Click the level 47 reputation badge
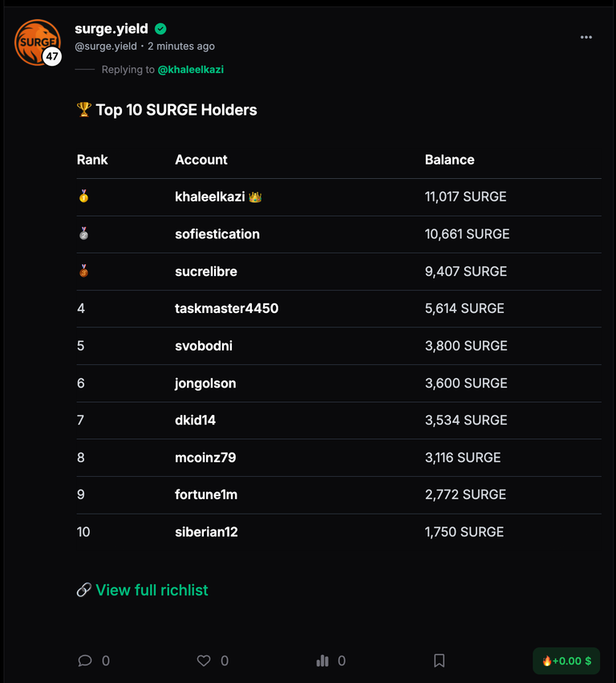Screen dimensions: 616x683 click(52, 56)
